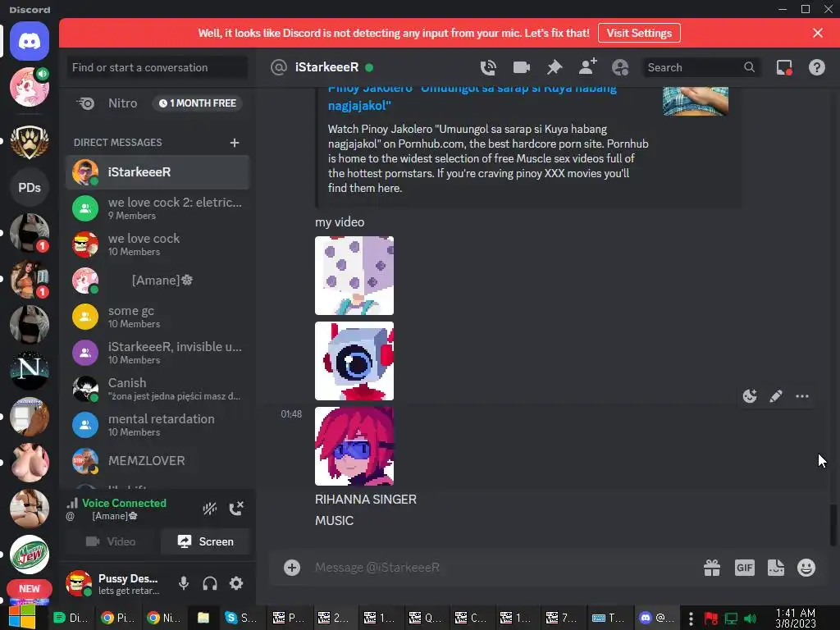Open Discord home direct messages button
The width and height of the screenshot is (840, 630).
30,41
